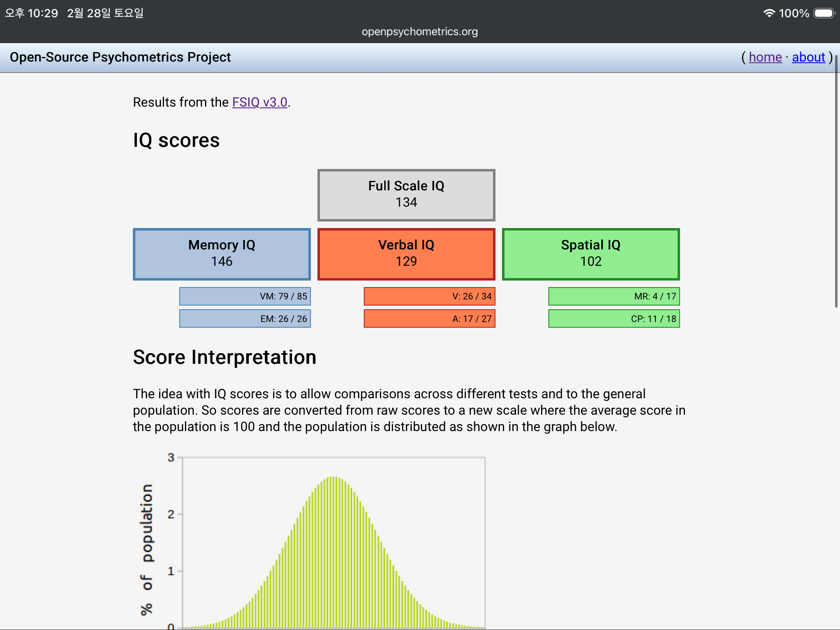Tap the A: 17 / 27 bar
The width and height of the screenshot is (840, 630).
coord(429,319)
